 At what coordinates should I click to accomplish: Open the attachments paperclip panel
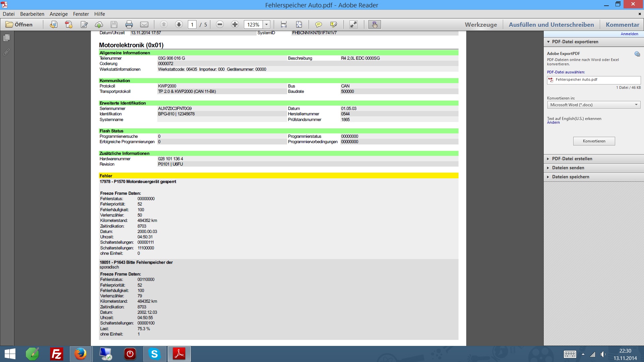(6, 52)
